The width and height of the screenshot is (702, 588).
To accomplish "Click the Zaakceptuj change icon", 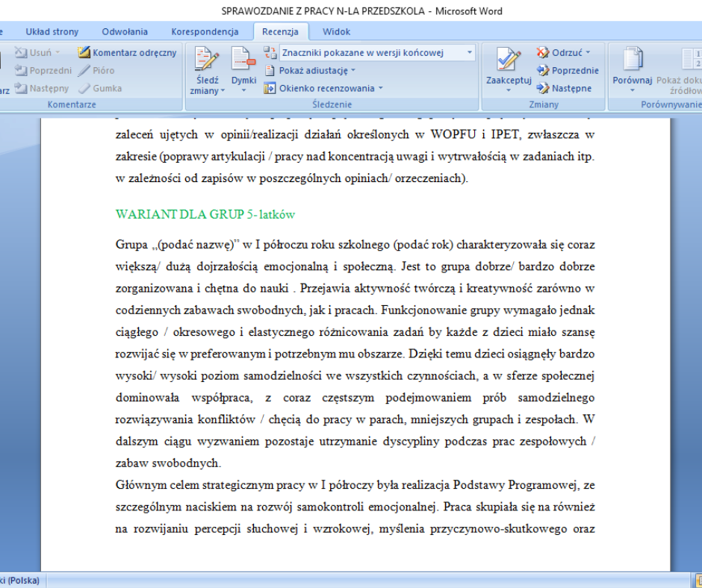I will (509, 60).
